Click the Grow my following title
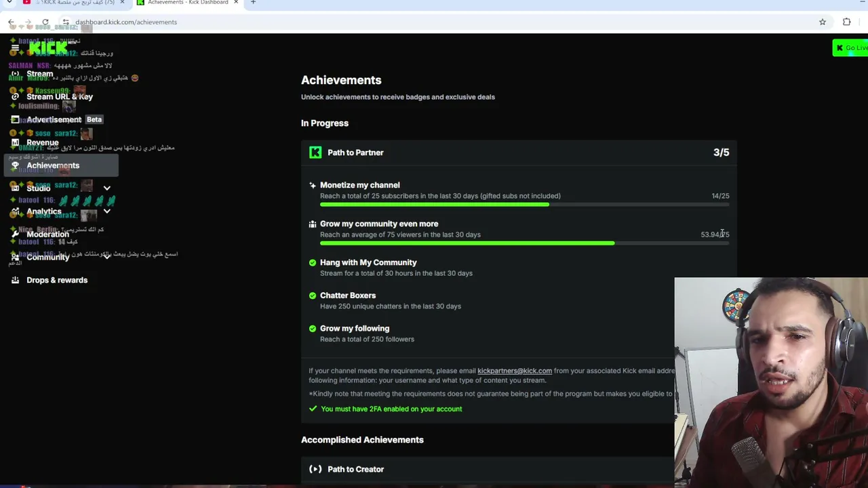This screenshot has width=868, height=488. point(355,328)
